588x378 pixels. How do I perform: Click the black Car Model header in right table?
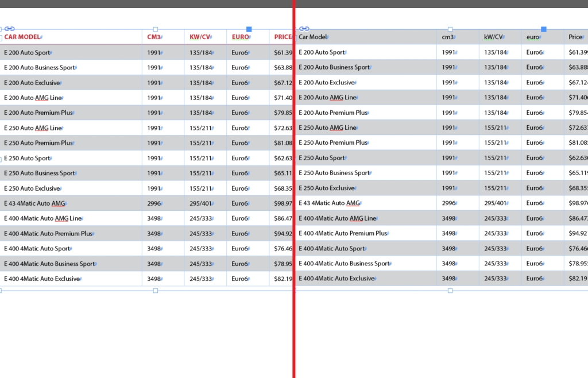pos(313,37)
